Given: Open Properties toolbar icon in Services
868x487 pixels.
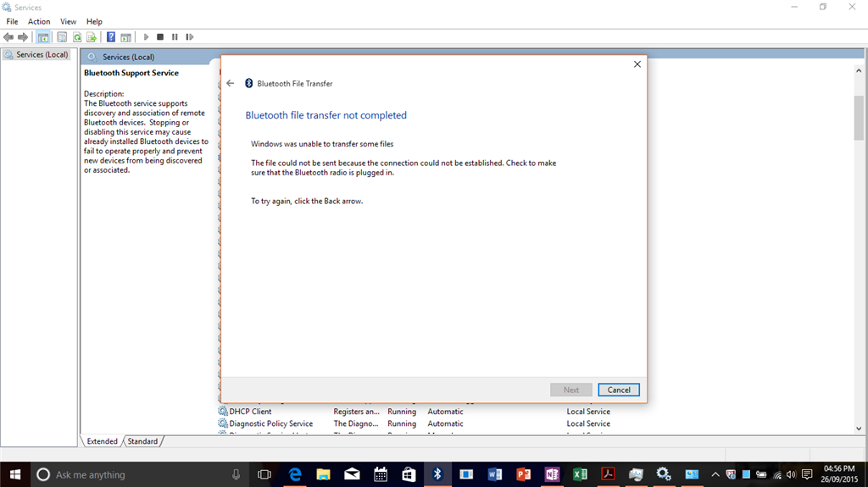Looking at the screenshot, I should click(62, 37).
